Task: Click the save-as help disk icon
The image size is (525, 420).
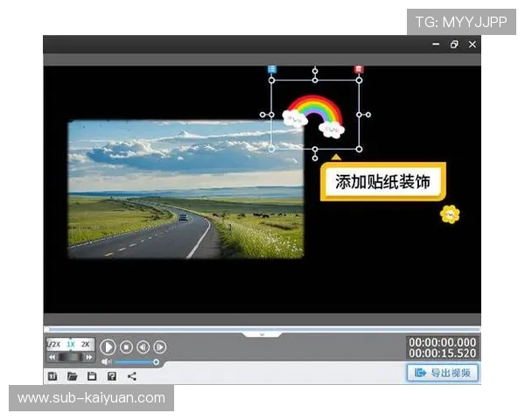Action: pos(112,376)
